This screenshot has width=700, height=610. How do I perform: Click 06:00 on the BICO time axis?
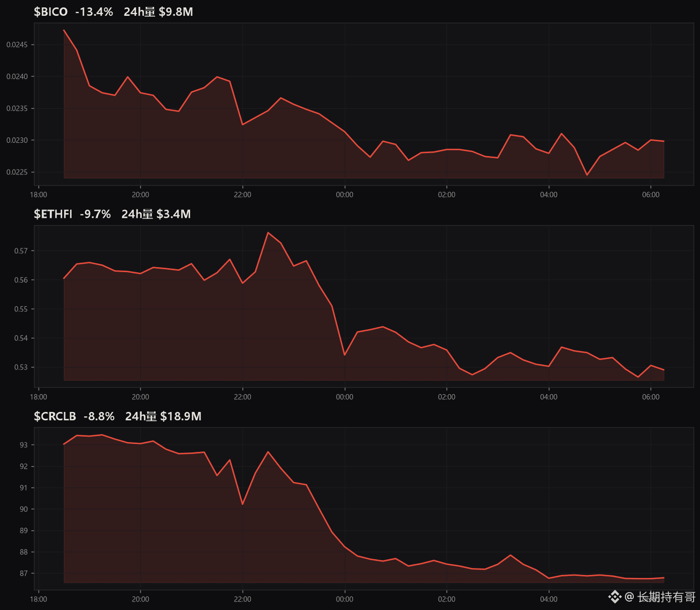point(651,195)
